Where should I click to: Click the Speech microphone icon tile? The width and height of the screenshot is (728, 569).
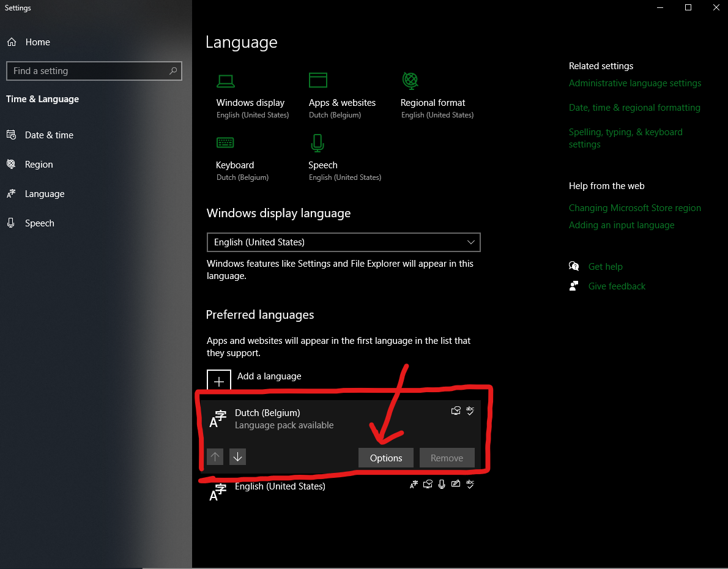tap(317, 143)
